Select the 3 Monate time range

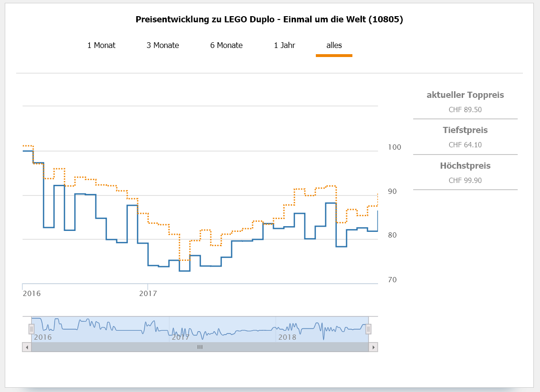pyautogui.click(x=162, y=46)
